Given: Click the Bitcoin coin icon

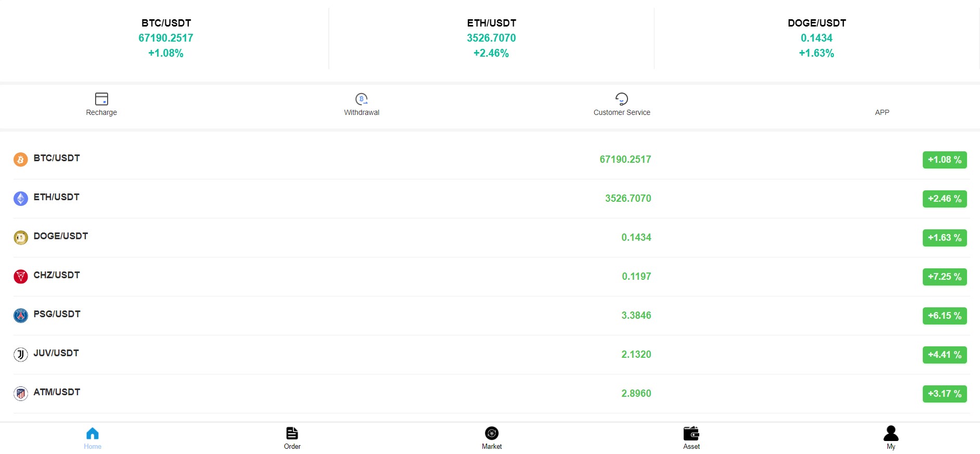Looking at the screenshot, I should pyautogui.click(x=21, y=160).
